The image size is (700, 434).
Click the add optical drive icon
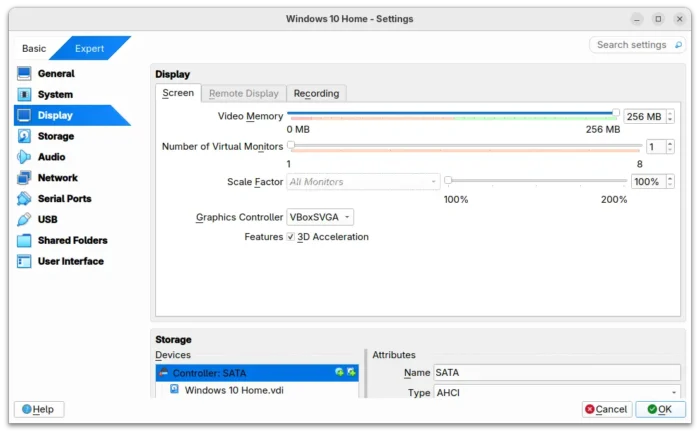point(339,372)
